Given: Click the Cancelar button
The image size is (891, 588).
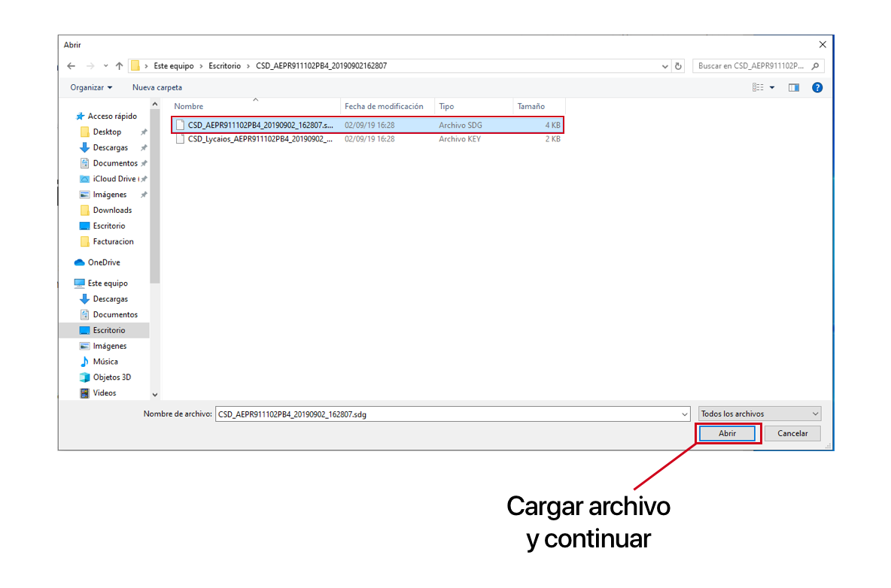Looking at the screenshot, I should pos(792,434).
